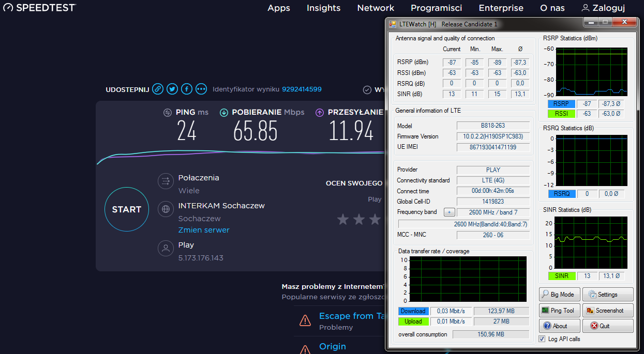Start a new speed test
Viewport: 644px width, 354px height.
127,209
